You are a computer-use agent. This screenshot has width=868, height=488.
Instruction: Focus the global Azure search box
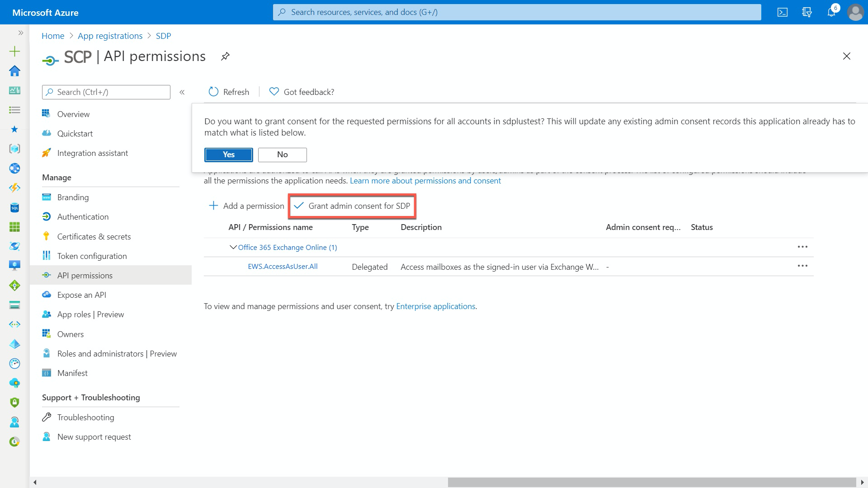pos(517,12)
